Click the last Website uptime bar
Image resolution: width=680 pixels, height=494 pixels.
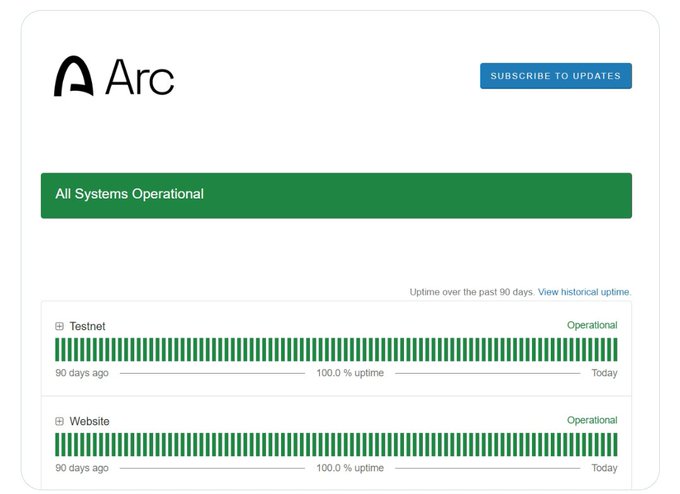click(x=615, y=445)
